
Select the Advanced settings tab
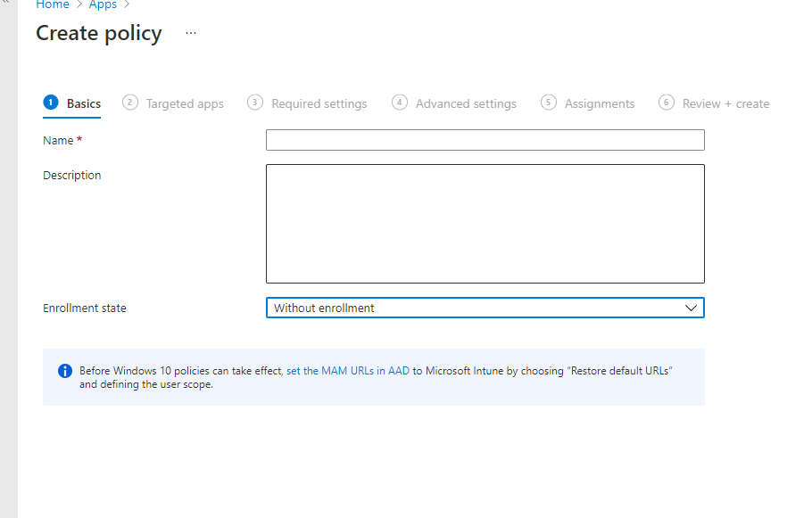click(466, 103)
